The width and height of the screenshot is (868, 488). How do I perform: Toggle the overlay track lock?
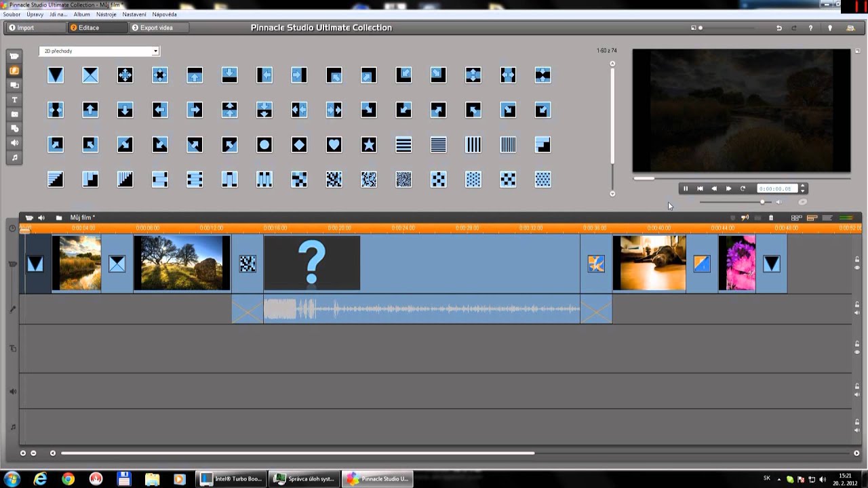click(857, 344)
